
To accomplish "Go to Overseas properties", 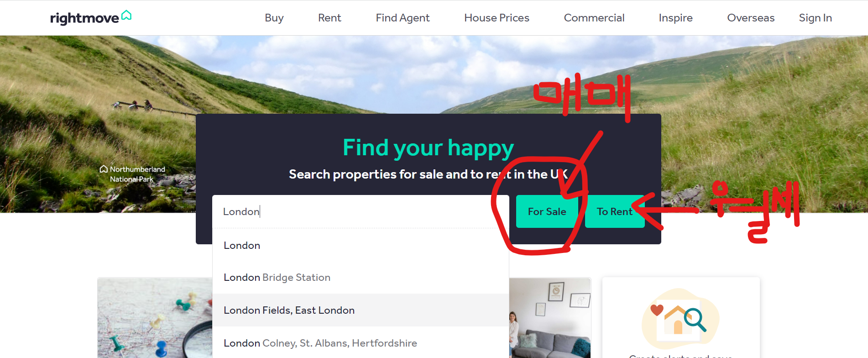I will [x=751, y=18].
